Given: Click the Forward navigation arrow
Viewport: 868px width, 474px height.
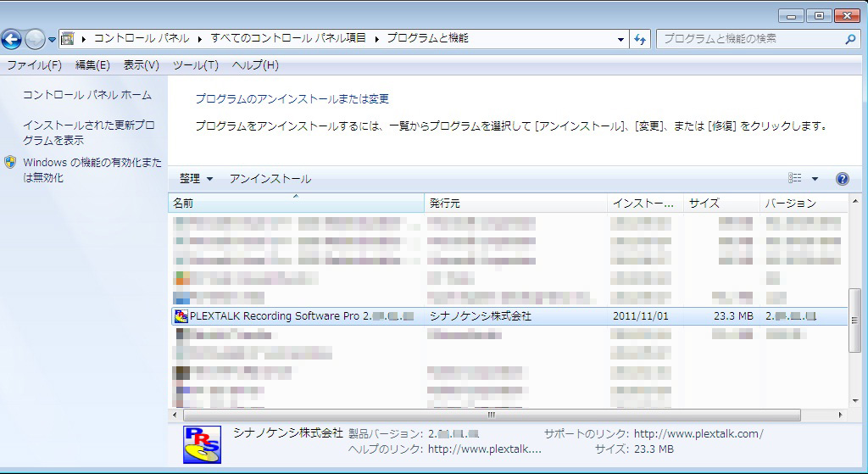Looking at the screenshot, I should [x=35, y=39].
